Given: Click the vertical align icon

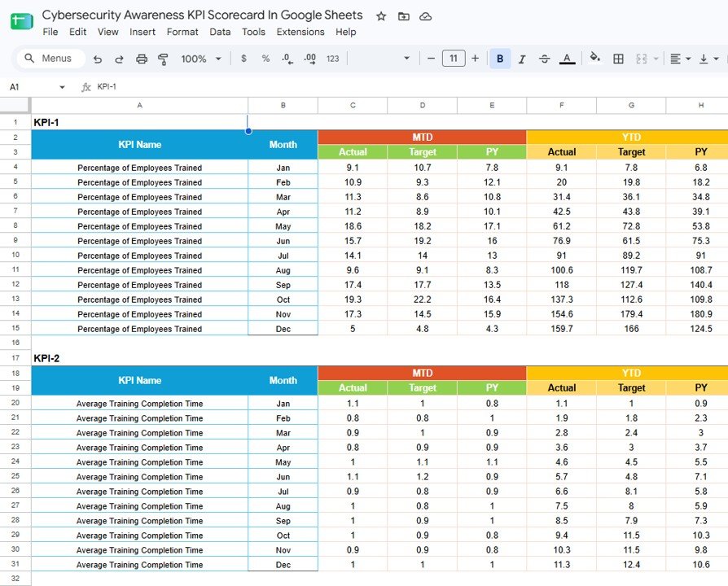Looking at the screenshot, I should coord(704,59).
